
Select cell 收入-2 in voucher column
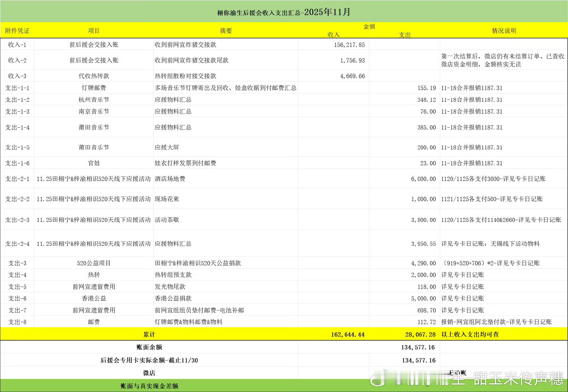pyautogui.click(x=17, y=60)
